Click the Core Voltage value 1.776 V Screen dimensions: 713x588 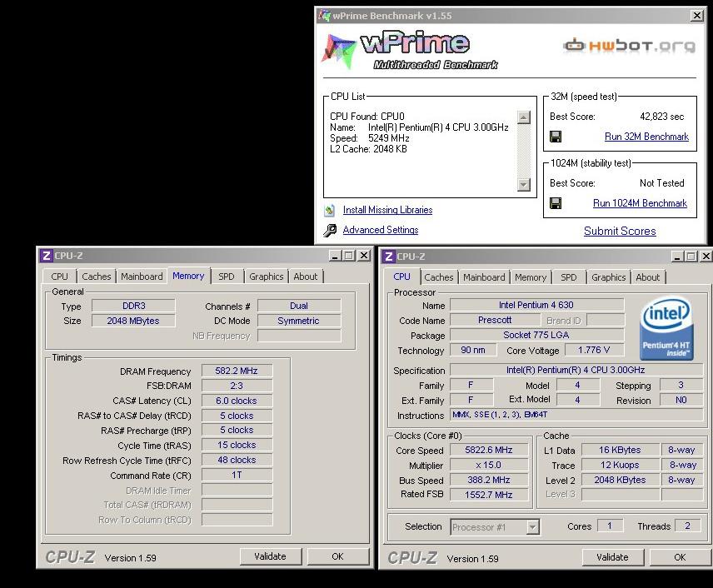click(595, 350)
